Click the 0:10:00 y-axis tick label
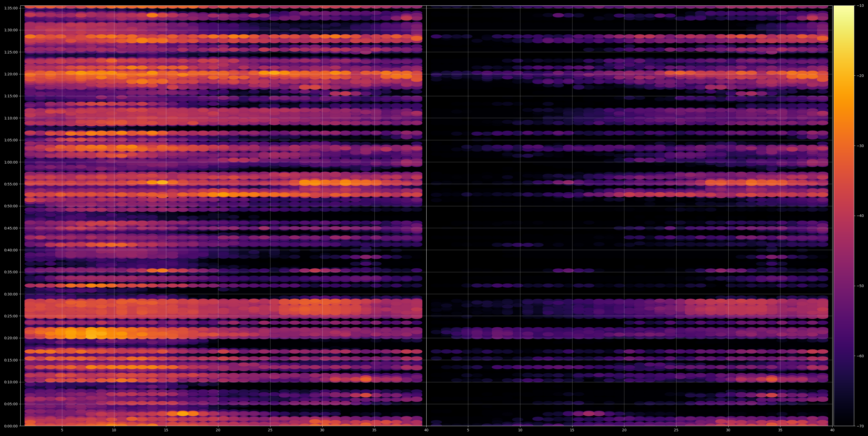This screenshot has height=436, width=868. (11, 382)
